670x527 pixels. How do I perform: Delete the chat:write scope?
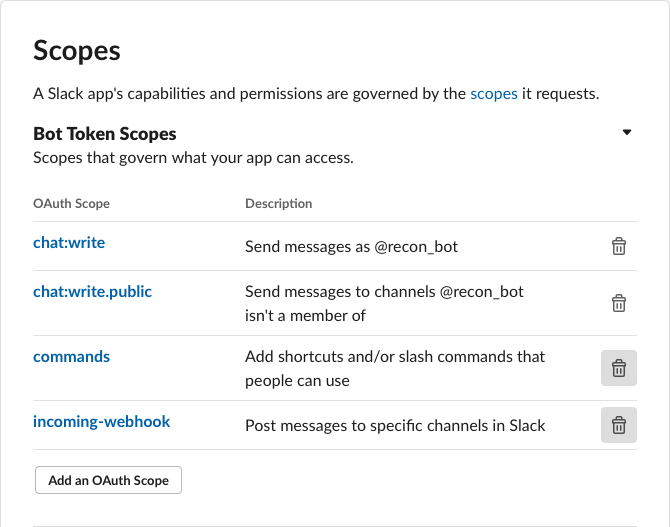tap(619, 246)
